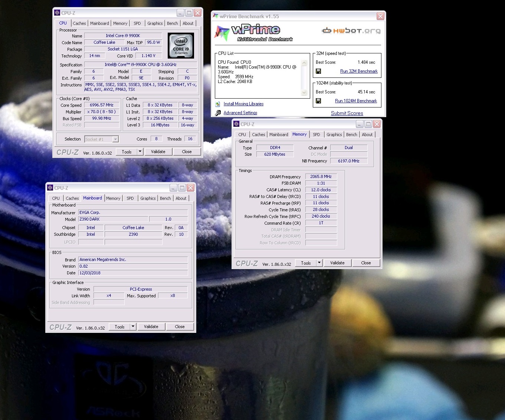The height and width of the screenshot is (420, 505).
Task: Click the Model field Z390 DARK
Action: click(x=113, y=219)
